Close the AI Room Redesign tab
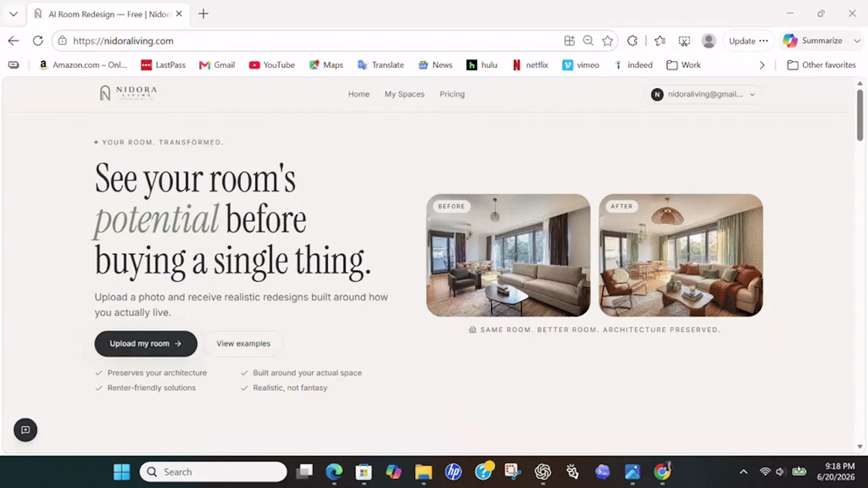The height and width of the screenshot is (488, 868). [x=179, y=14]
